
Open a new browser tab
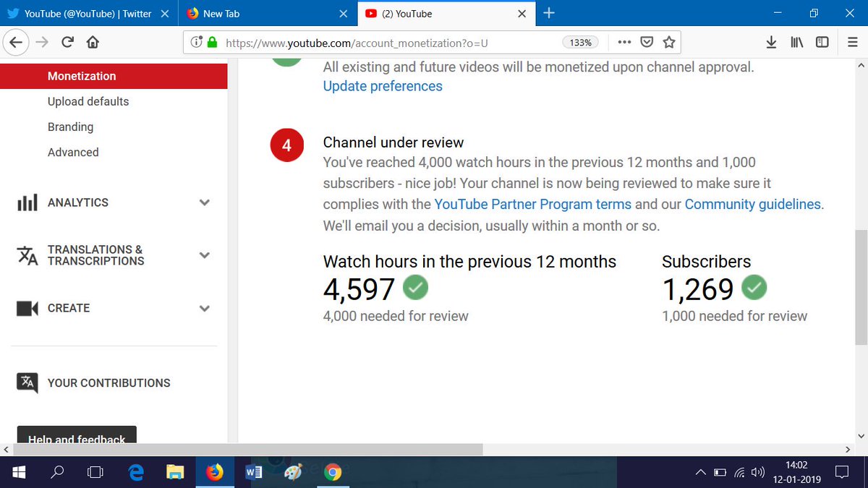tap(549, 13)
